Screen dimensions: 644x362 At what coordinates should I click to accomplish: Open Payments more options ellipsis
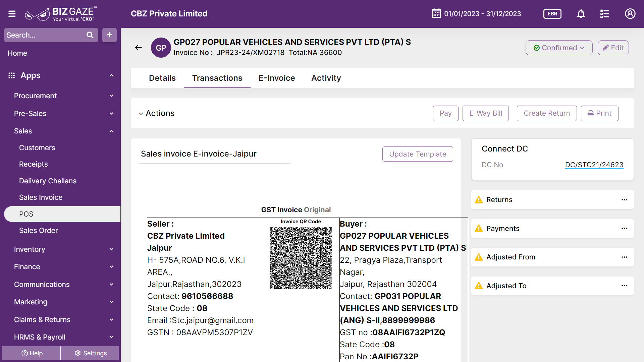click(624, 229)
